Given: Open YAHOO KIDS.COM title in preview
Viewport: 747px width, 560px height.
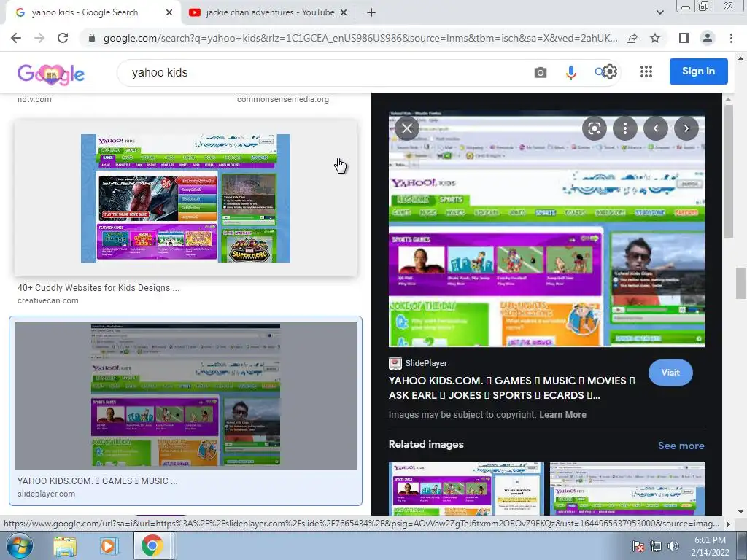Looking at the screenshot, I should [x=511, y=388].
